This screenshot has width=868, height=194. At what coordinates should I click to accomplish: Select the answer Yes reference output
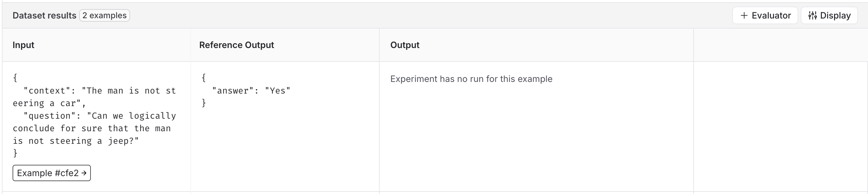[x=251, y=90]
